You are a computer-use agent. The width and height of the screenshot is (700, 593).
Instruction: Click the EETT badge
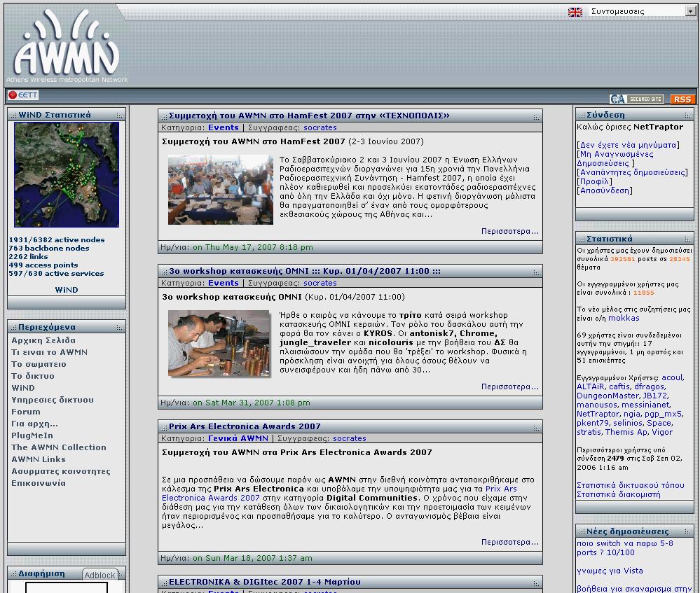pyautogui.click(x=23, y=95)
